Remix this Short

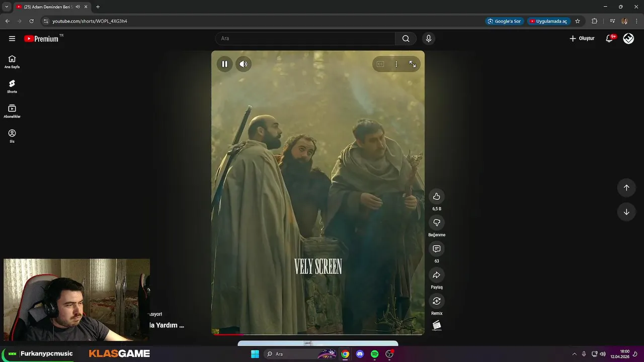click(437, 301)
